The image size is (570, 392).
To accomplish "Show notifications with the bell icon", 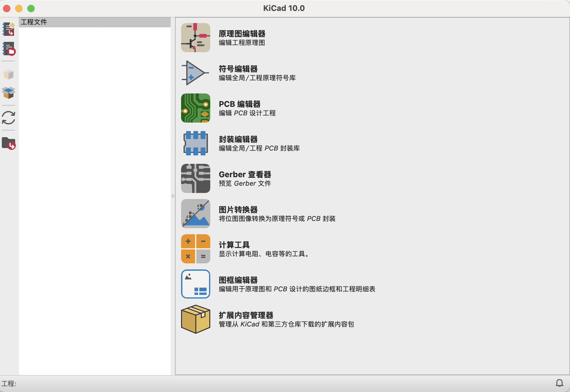I will coord(559,383).
